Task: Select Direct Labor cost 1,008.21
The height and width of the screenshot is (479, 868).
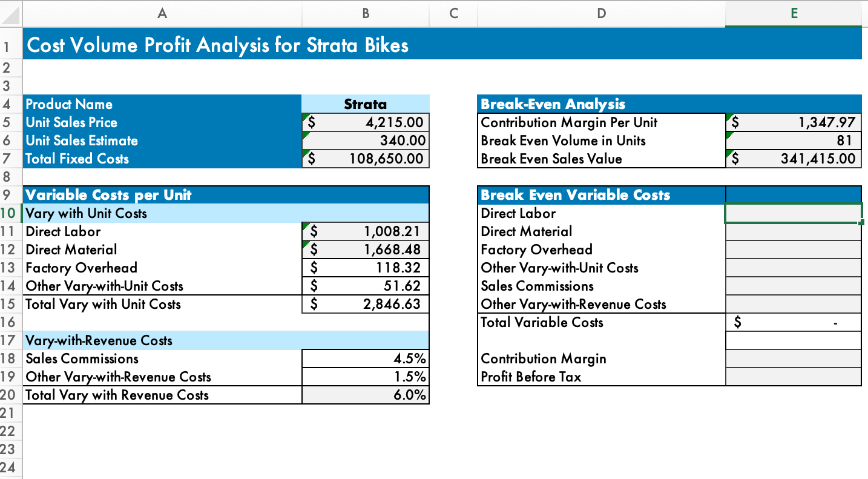Action: click(x=365, y=231)
